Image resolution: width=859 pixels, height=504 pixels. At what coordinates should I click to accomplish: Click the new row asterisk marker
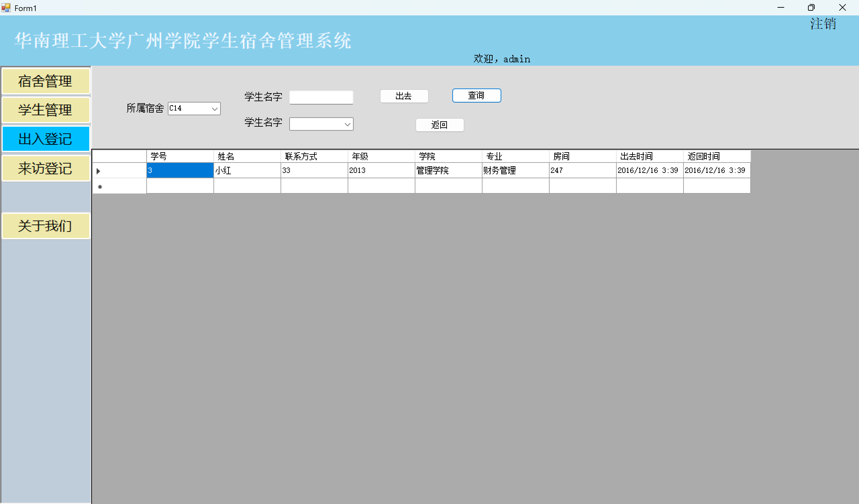tap(100, 187)
